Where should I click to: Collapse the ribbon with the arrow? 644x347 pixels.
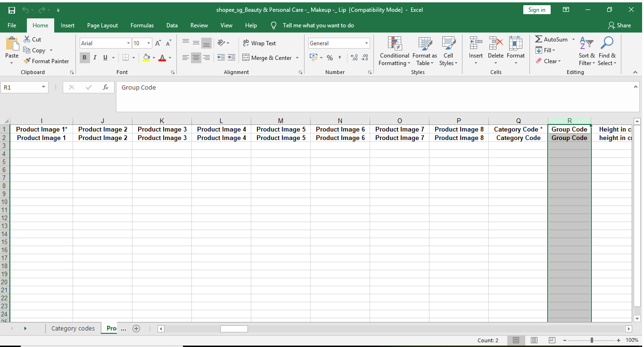click(x=635, y=72)
